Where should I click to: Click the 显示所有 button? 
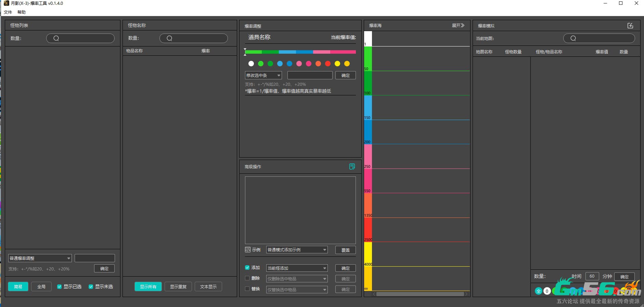(x=148, y=286)
